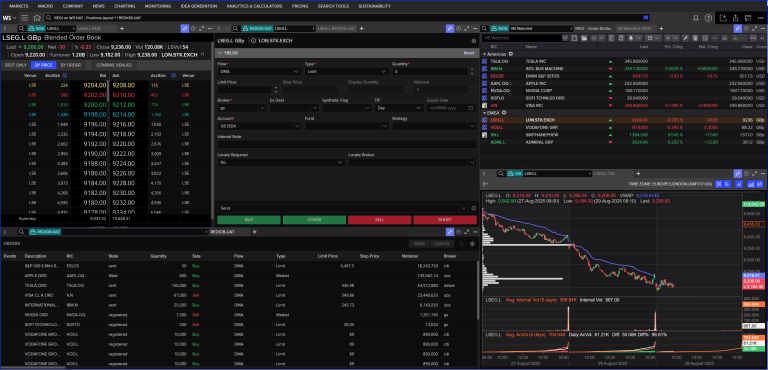This screenshot has height=370, width=768.
Task: Open the Idea Generation menu
Action: click(199, 6)
